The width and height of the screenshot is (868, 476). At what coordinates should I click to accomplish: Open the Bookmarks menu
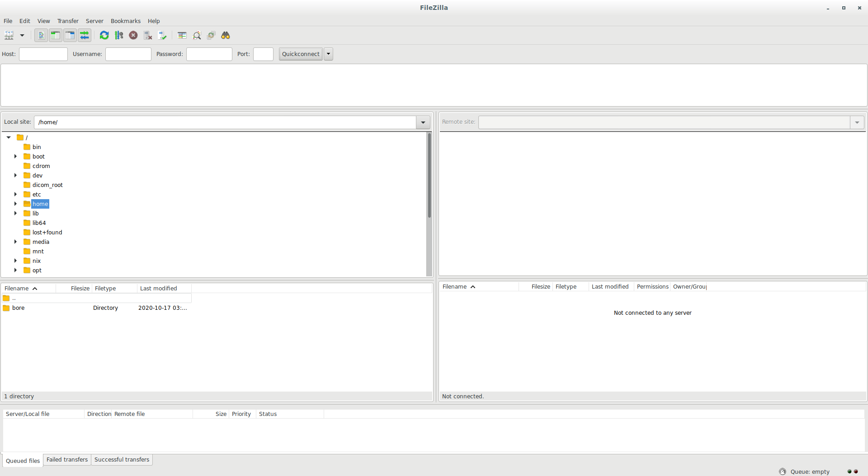pos(125,21)
